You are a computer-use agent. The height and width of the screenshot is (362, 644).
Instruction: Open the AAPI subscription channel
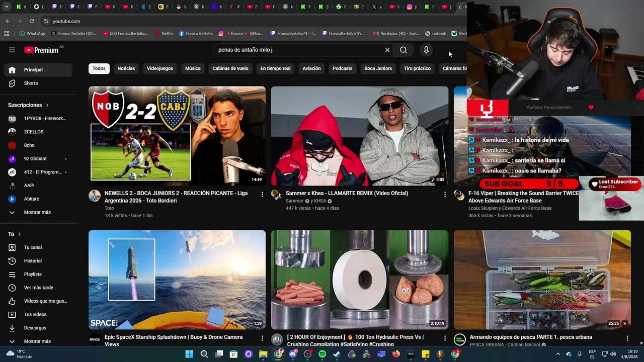(38, 186)
